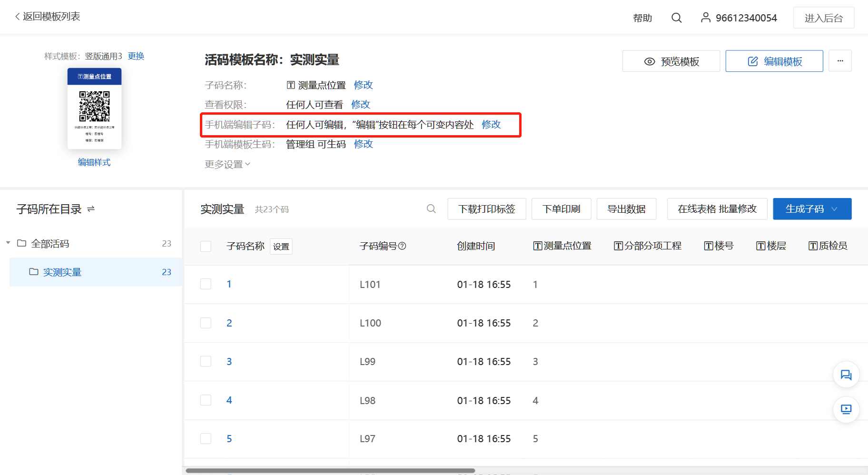The width and height of the screenshot is (868, 475).
Task: Open the 生成子码 dropdown arrow
Action: coord(834,209)
